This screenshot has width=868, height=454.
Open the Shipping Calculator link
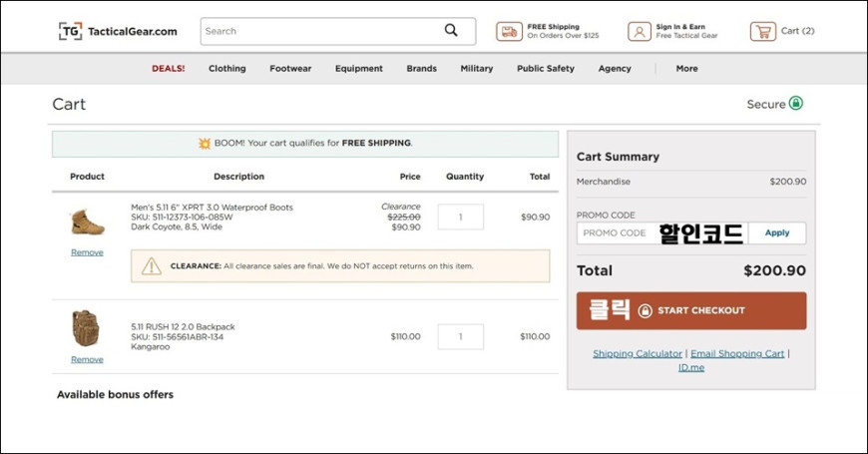(x=638, y=353)
